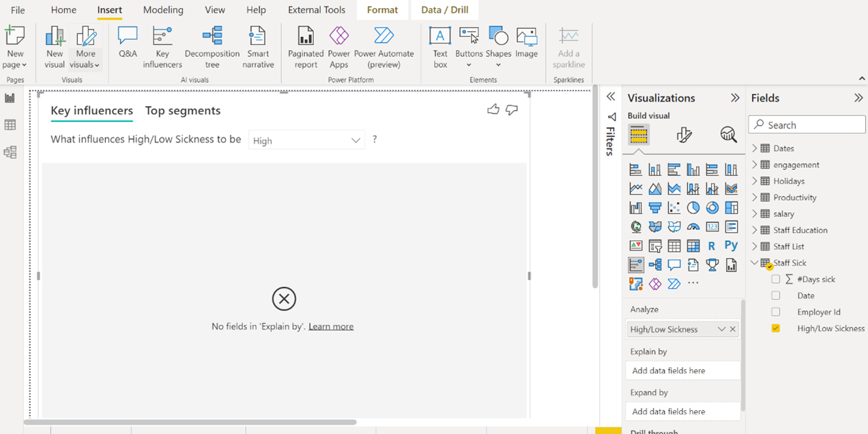Select Stacked bar chart in Visualizations gallery
The image size is (868, 434).
tap(635, 169)
